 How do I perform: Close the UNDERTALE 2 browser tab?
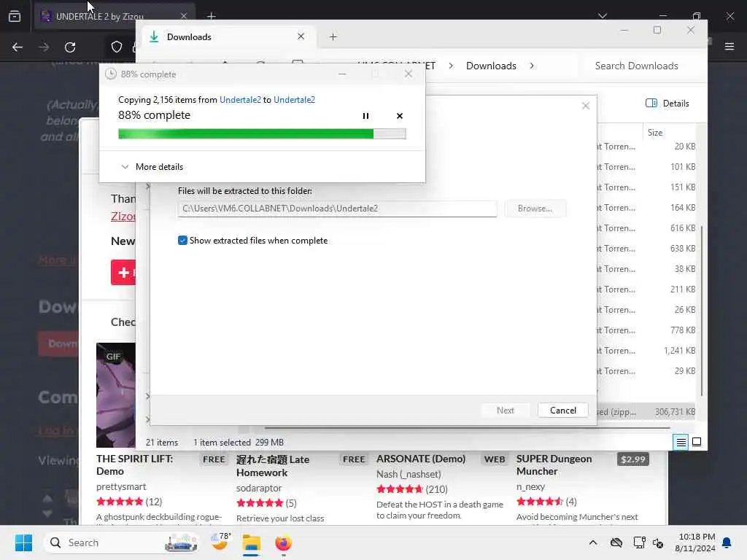pos(183,16)
